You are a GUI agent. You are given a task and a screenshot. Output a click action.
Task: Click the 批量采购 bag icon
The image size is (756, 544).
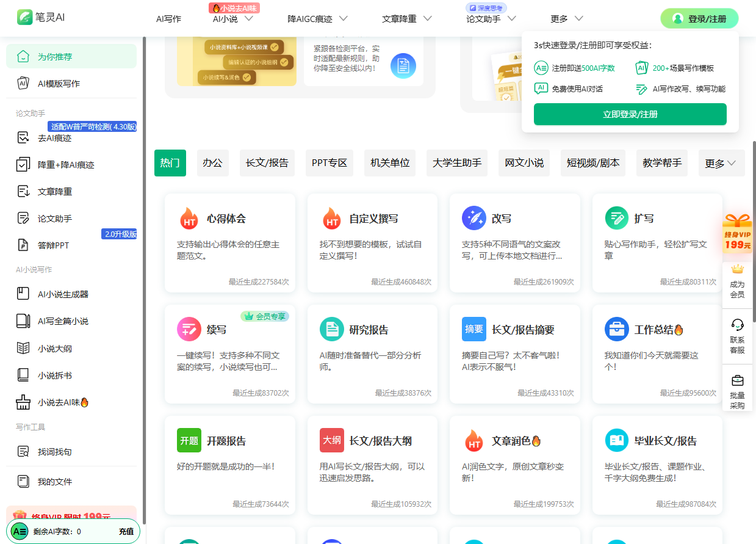tap(737, 380)
